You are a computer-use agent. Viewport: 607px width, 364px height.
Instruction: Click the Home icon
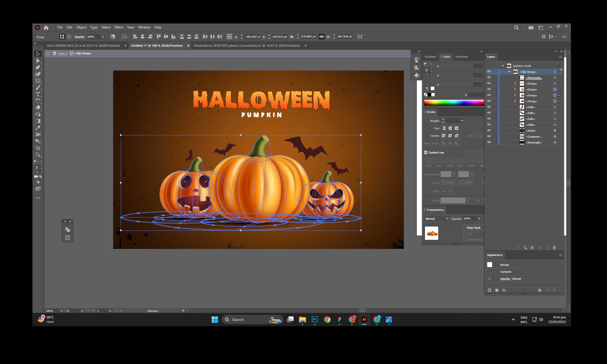[46, 27]
